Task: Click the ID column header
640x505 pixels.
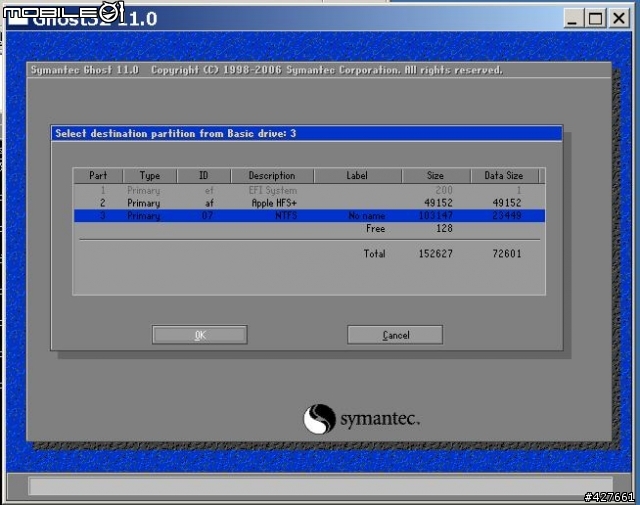Action: (x=204, y=176)
